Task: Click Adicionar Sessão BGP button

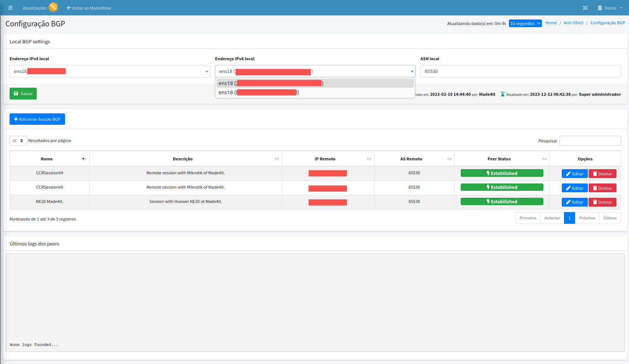Action: coord(37,119)
